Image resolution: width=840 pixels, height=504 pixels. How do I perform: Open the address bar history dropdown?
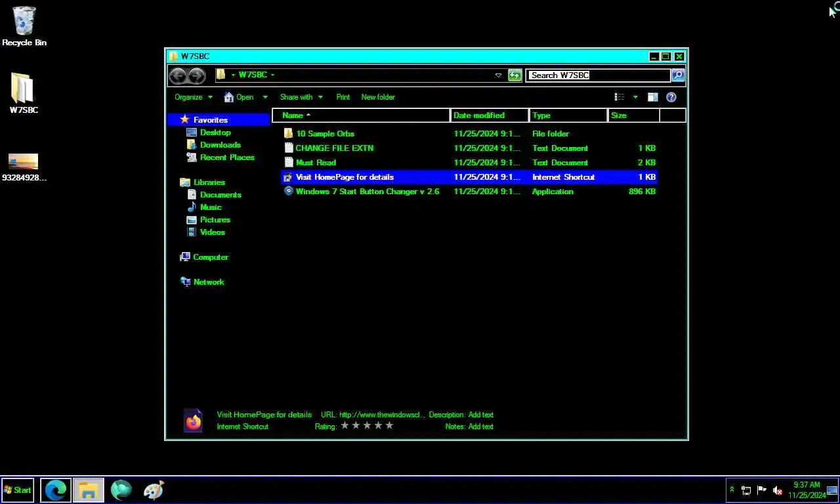498,75
